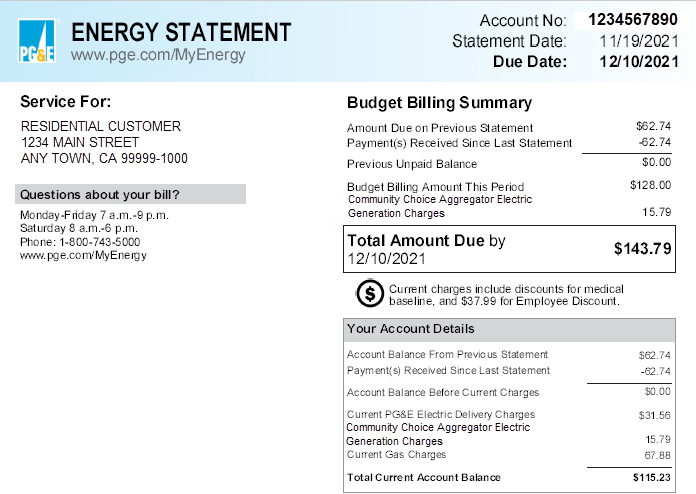This screenshot has height=494, width=696.
Task: Open the www.pge.com/MyEnergy link under Energy Statement title
Action: [158, 55]
